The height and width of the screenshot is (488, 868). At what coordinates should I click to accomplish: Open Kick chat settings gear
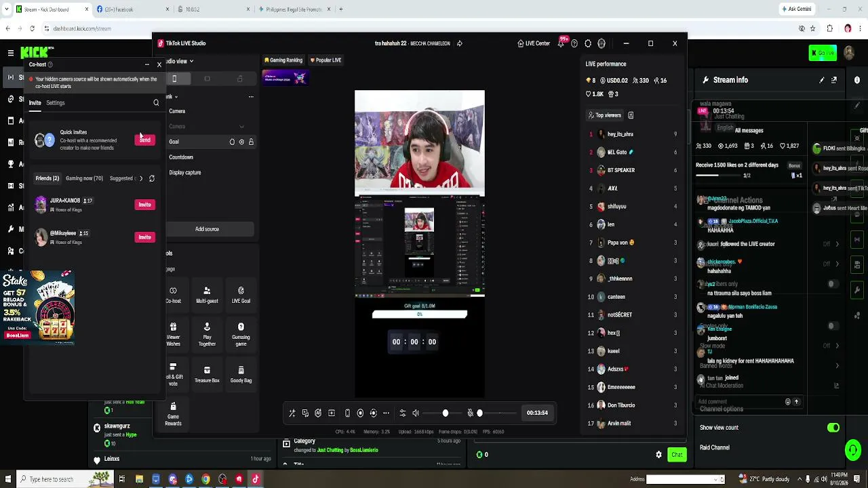[x=658, y=455]
